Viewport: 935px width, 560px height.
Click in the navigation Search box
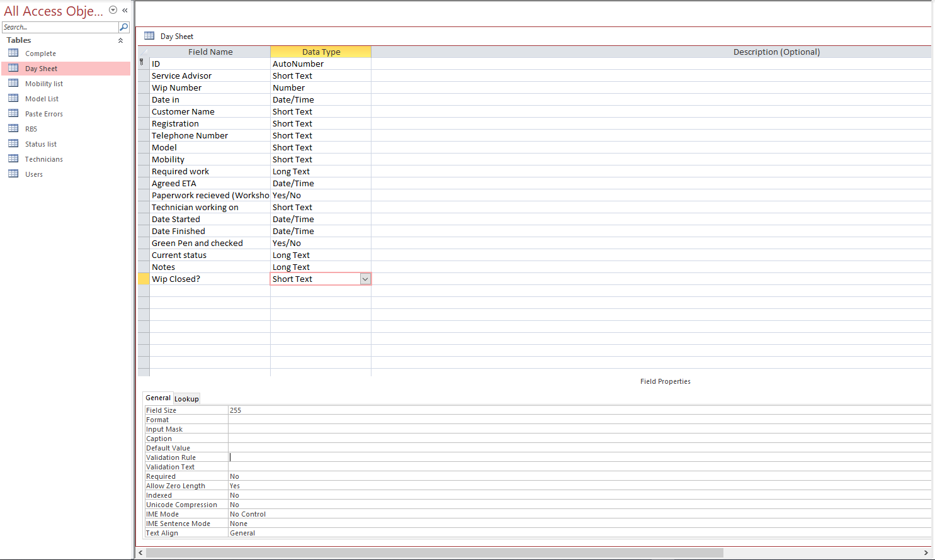click(60, 27)
